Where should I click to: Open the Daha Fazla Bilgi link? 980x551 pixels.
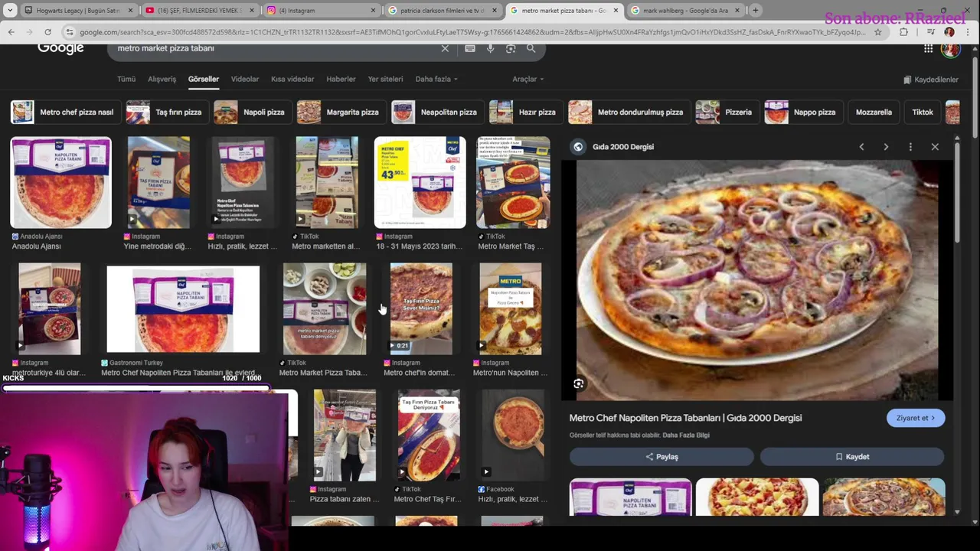[686, 435]
